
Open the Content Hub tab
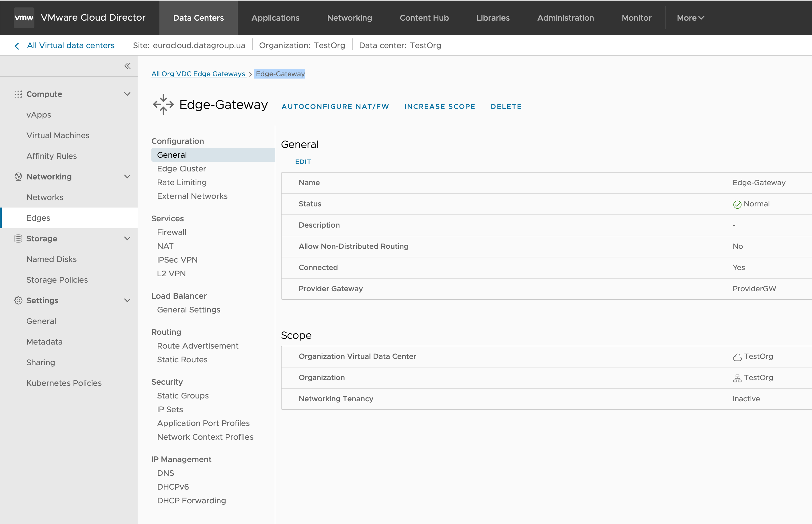click(x=424, y=18)
